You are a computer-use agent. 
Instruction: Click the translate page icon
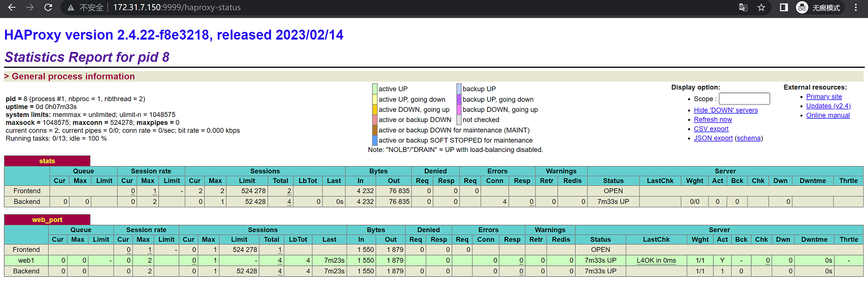click(743, 7)
